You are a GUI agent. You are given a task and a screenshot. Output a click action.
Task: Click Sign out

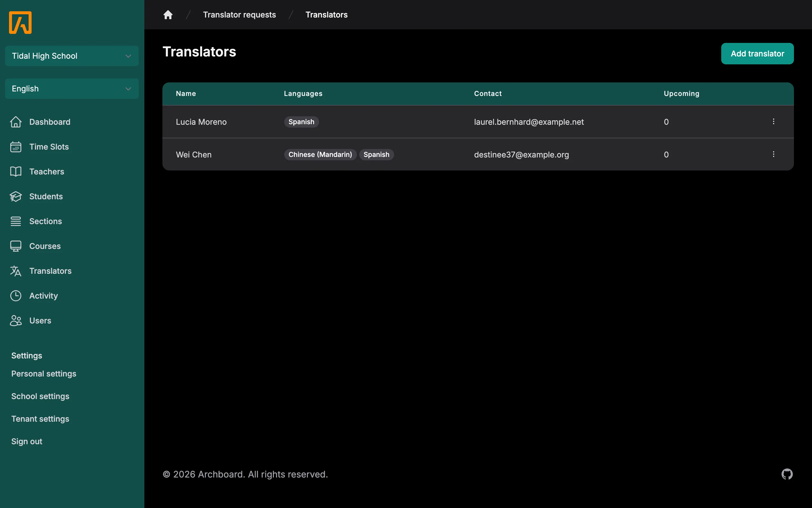coord(27,441)
